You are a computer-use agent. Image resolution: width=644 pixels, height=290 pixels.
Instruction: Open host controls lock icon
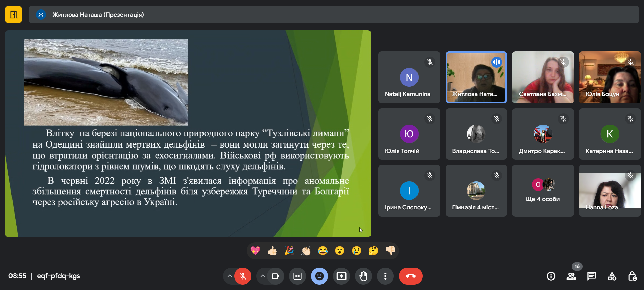(632, 276)
